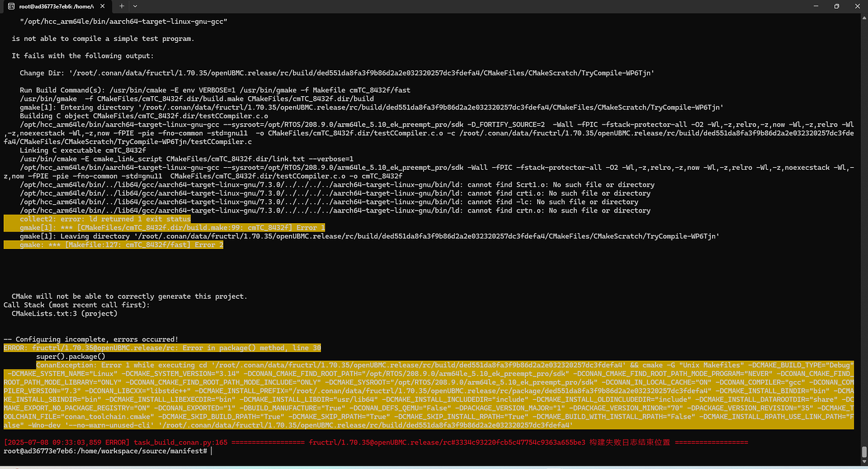The width and height of the screenshot is (868, 469).
Task: Expand the terminal profiles dropdown
Action: (137, 6)
